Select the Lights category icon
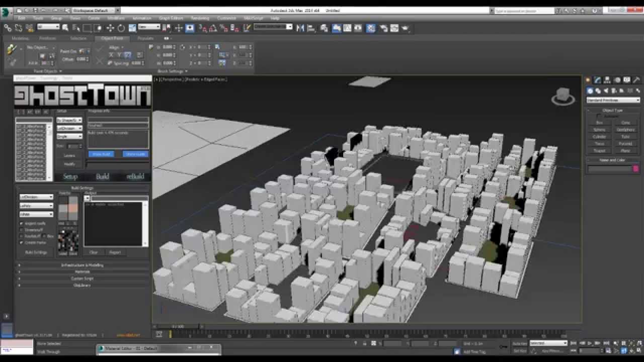This screenshot has height=362, width=644. [x=605, y=91]
